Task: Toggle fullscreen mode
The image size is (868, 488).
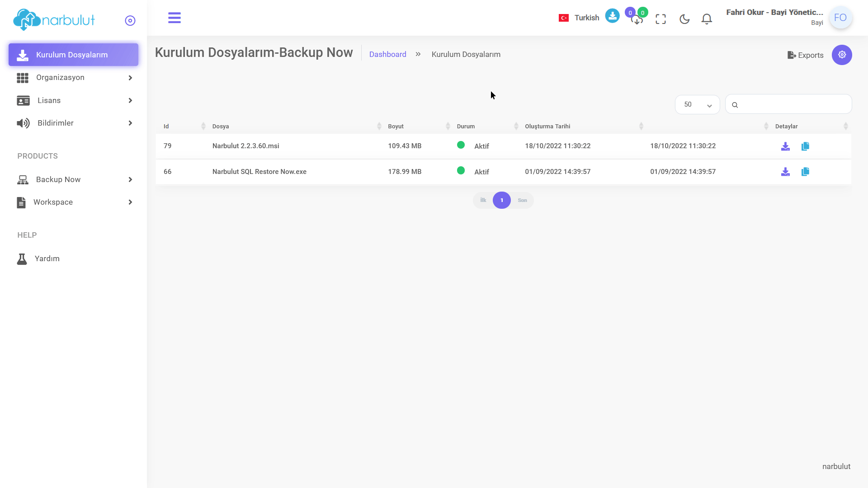Action: [x=660, y=19]
